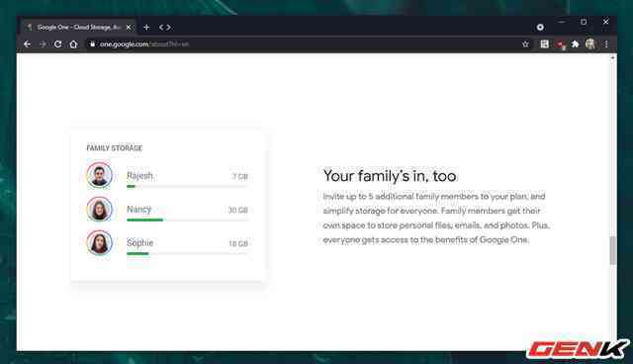Select the Google One - Cloud Storage tab
633x364 pixels.
coord(78,27)
